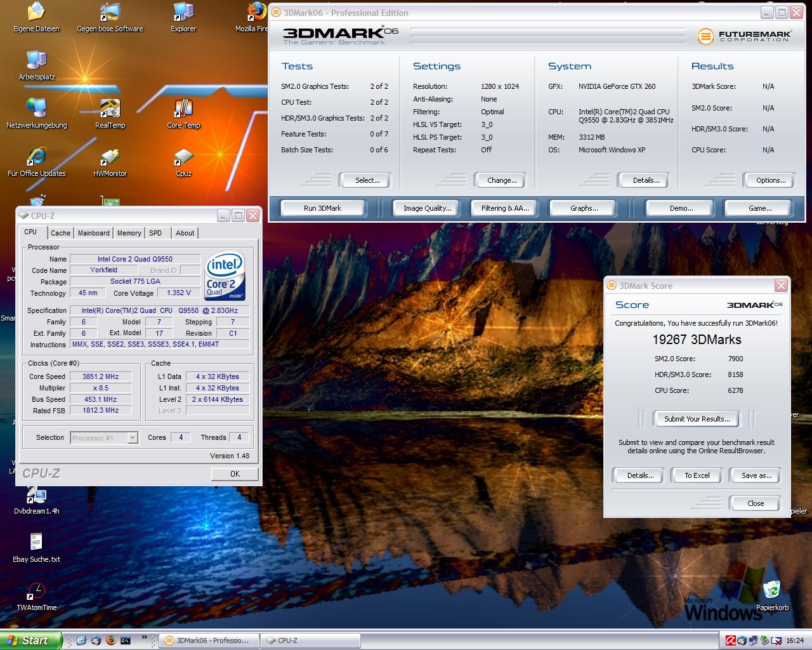Select CPU-Z taskbar button
This screenshot has width=812, height=650.
pyautogui.click(x=311, y=641)
